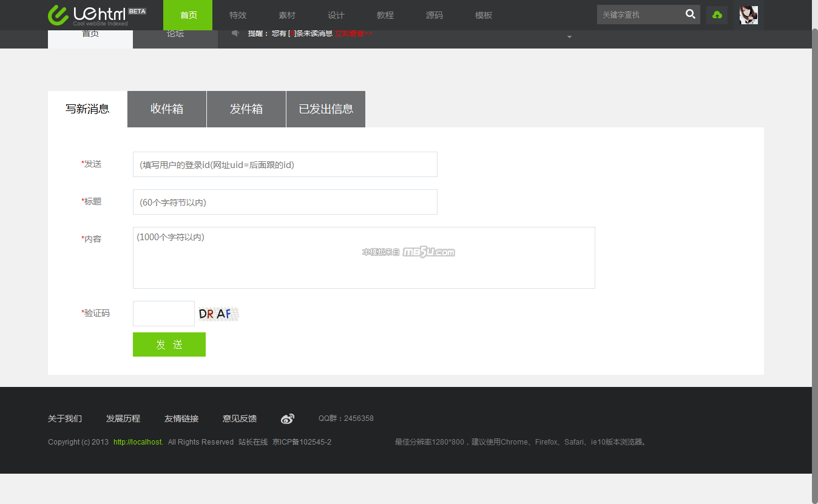
Task: Click the green cloud upload icon
Action: pyautogui.click(x=717, y=15)
